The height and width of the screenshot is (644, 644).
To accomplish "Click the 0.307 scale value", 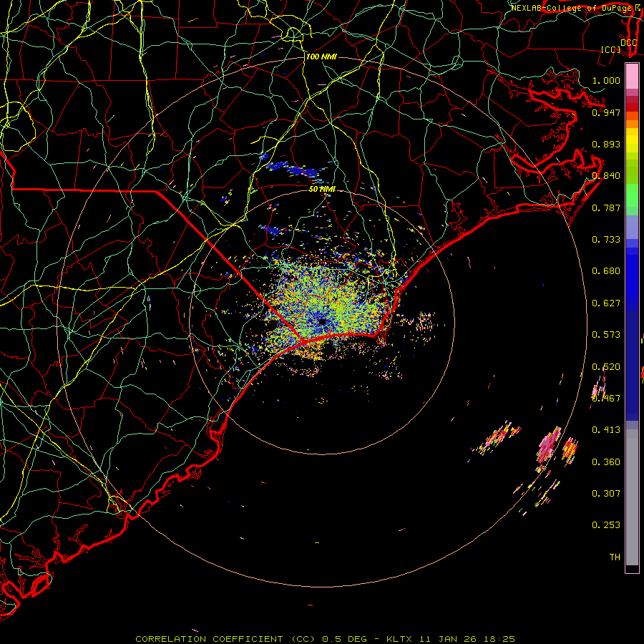I will tap(606, 493).
